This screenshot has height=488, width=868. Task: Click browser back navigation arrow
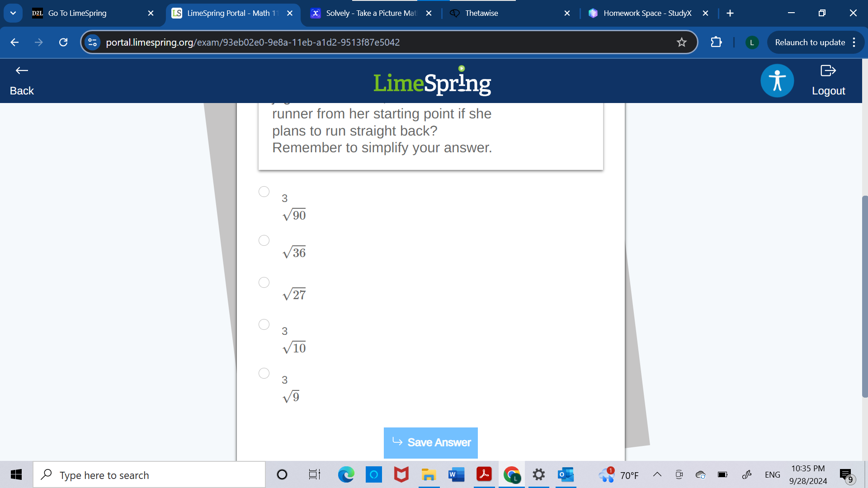pos(14,42)
